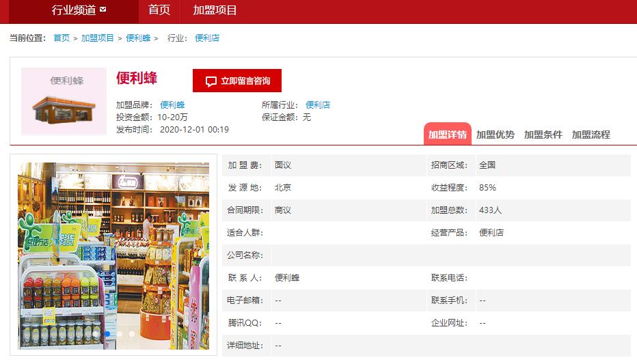
Task: Click the 收益程度 value 85%
Action: [487, 188]
